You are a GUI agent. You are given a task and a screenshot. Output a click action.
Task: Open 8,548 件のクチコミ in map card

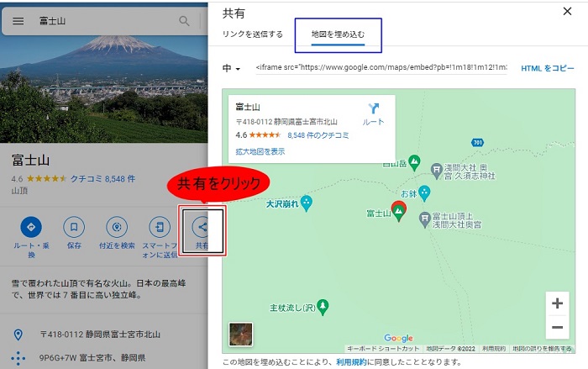pyautogui.click(x=318, y=135)
